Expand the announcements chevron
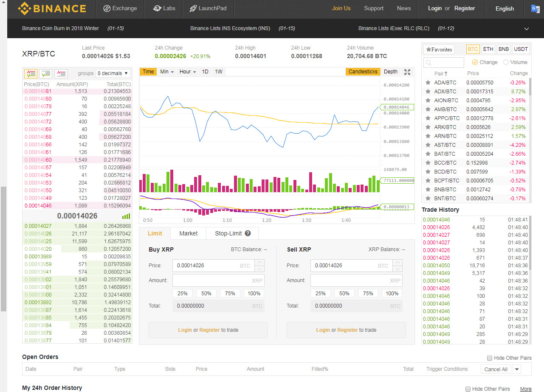This screenshot has height=392, width=544. click(527, 29)
